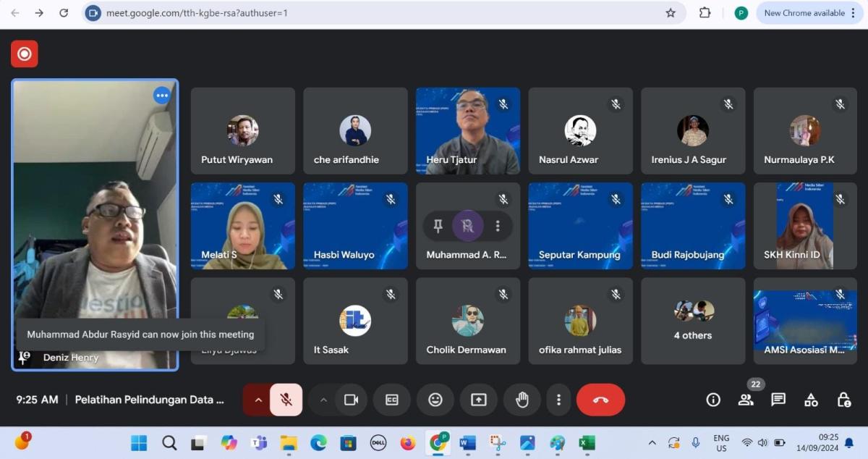The height and width of the screenshot is (459, 868).
Task: Show hidden icons in the system tray
Action: pyautogui.click(x=652, y=442)
